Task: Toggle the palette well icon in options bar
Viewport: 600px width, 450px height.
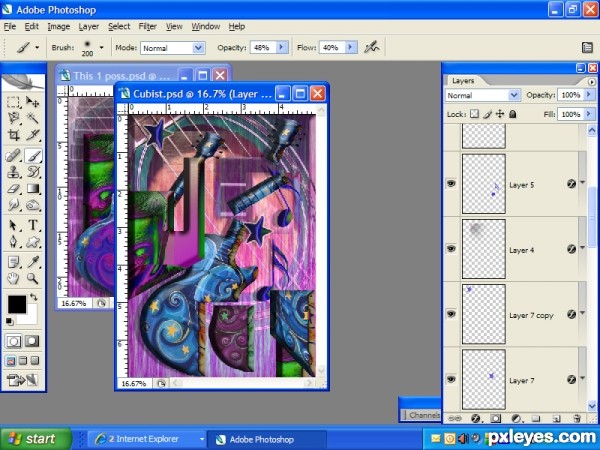Action: pyautogui.click(x=587, y=47)
